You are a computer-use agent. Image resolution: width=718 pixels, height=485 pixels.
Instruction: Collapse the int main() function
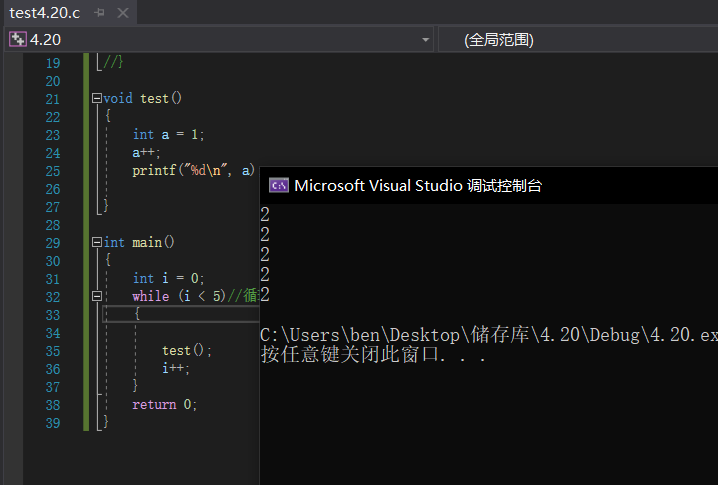pyautogui.click(x=97, y=242)
